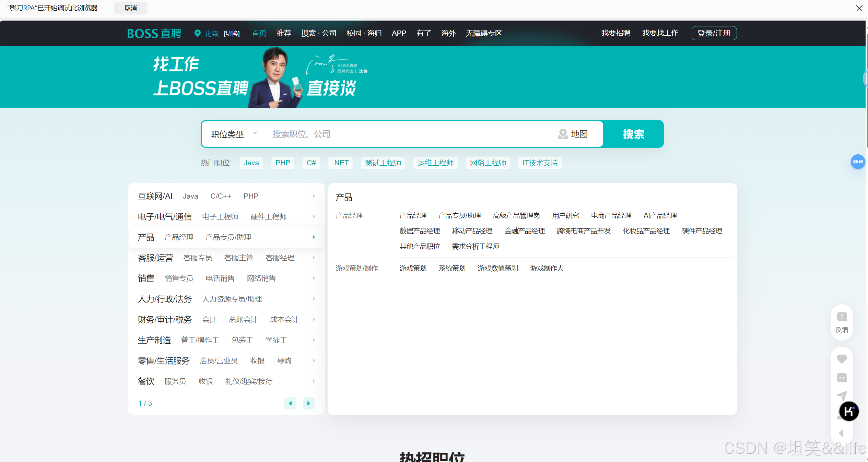
Task: Collapse the sidebar with the left triangle icon
Action: (841, 433)
